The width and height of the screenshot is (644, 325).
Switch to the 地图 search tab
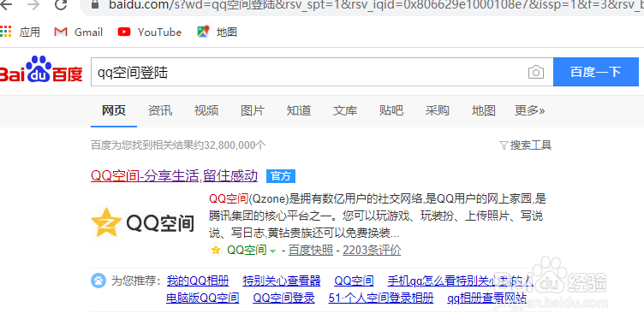point(483,110)
